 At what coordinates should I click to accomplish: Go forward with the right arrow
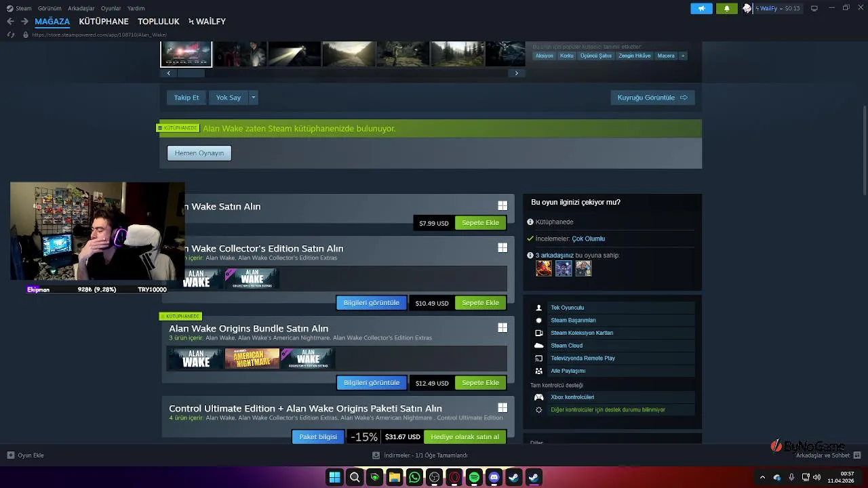[x=24, y=21]
